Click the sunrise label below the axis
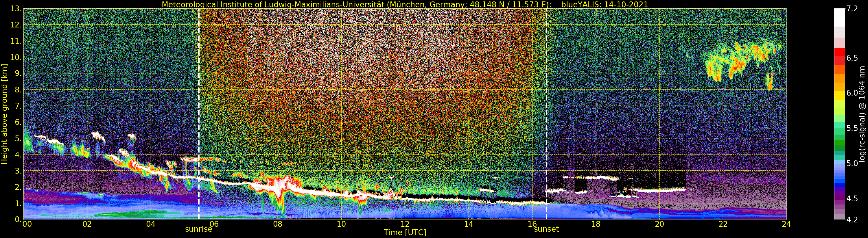 pos(198,229)
